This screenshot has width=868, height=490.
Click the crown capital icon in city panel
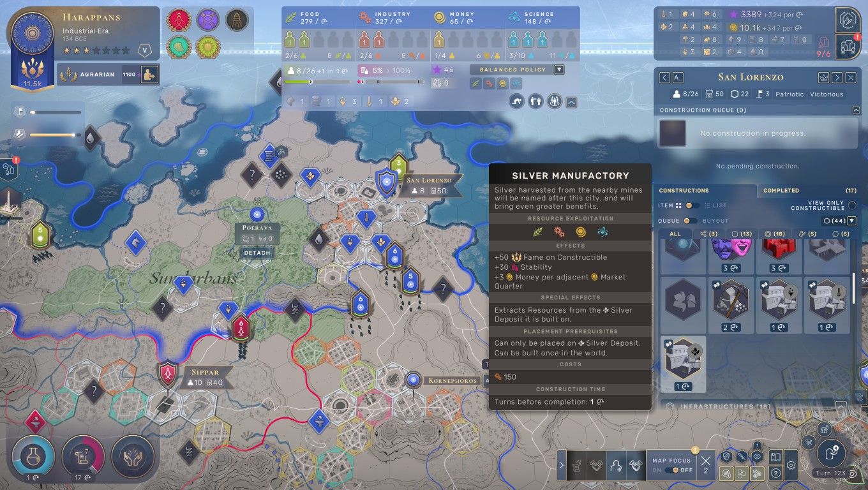coord(823,77)
